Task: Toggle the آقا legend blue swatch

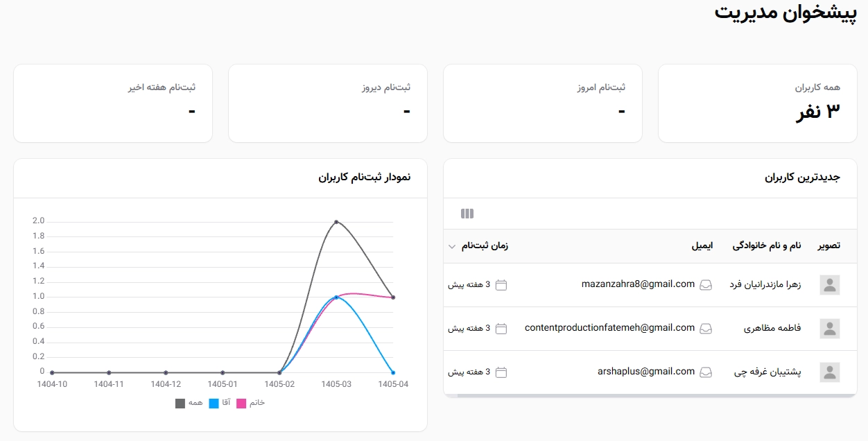Action: [x=214, y=403]
